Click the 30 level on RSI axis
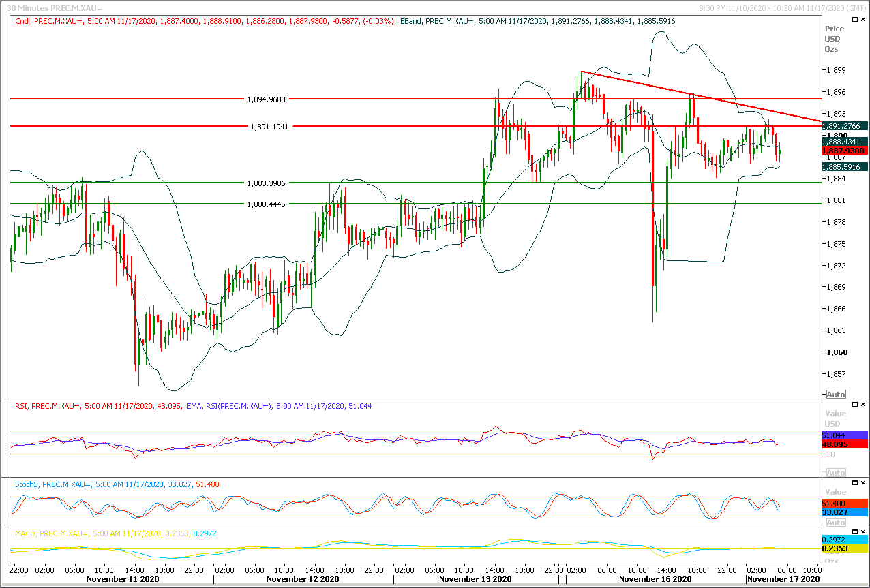The height and width of the screenshot is (588, 870). pyautogui.click(x=831, y=454)
